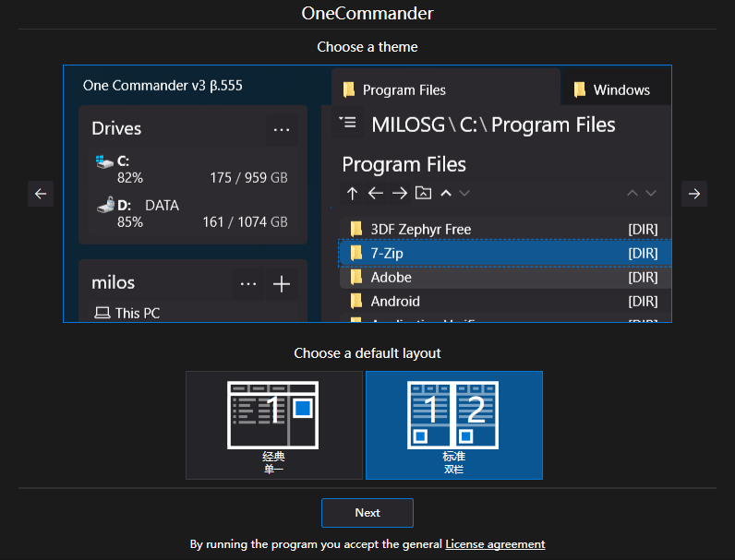Switch to the Windows tab
Viewport: 735px width, 560px height.
pos(621,89)
